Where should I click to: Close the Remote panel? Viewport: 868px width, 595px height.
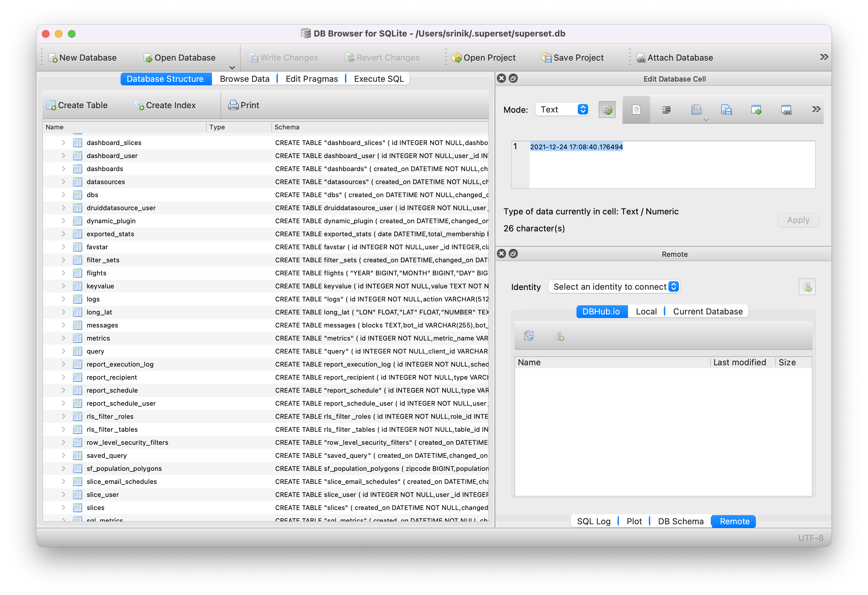(x=501, y=254)
